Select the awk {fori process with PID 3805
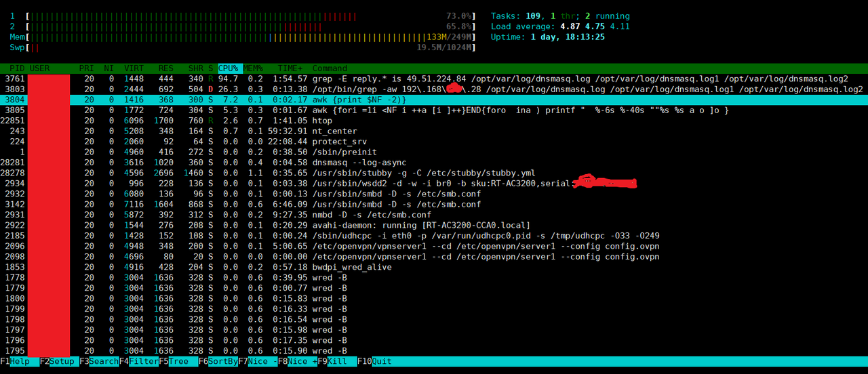 pos(434,110)
